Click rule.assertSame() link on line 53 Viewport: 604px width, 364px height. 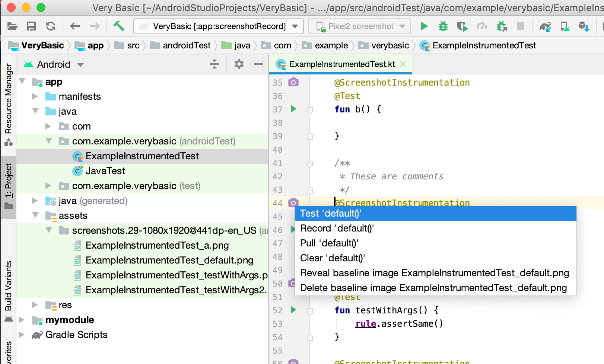399,324
